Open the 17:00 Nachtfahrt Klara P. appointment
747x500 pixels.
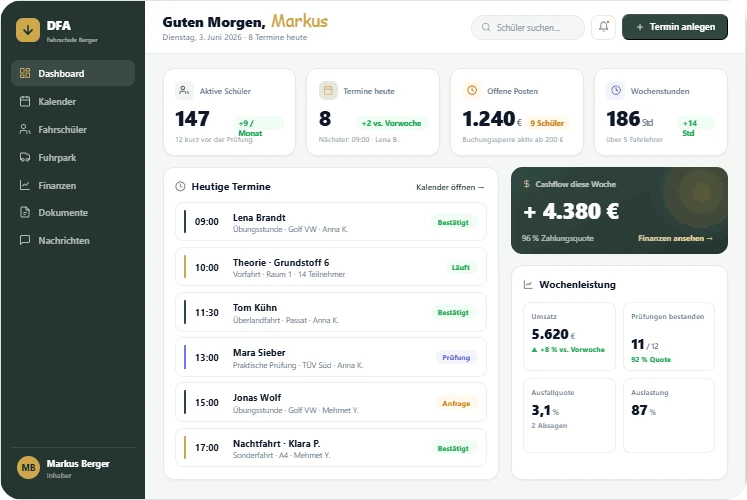[x=331, y=448]
